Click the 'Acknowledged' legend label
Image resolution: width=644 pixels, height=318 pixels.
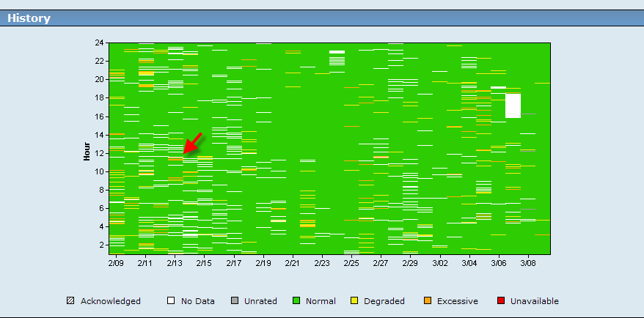111,301
